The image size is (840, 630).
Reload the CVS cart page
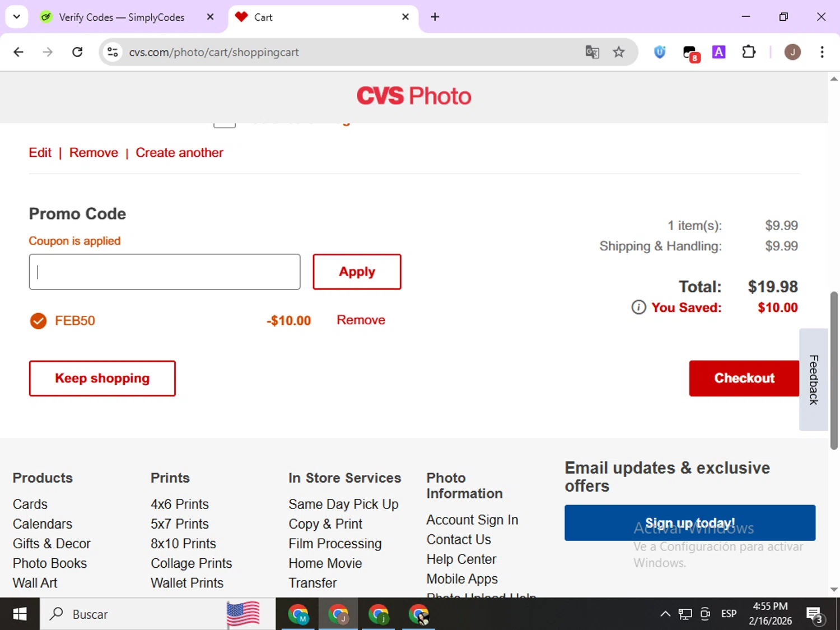click(77, 52)
